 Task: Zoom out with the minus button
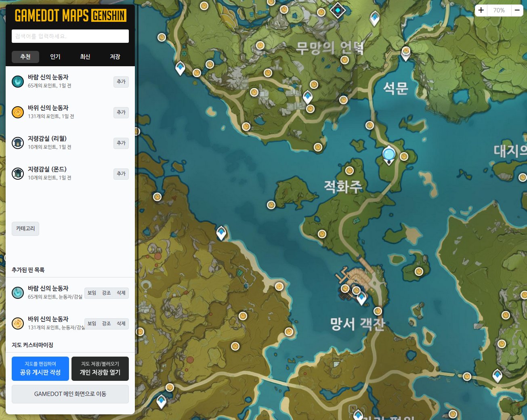517,10
